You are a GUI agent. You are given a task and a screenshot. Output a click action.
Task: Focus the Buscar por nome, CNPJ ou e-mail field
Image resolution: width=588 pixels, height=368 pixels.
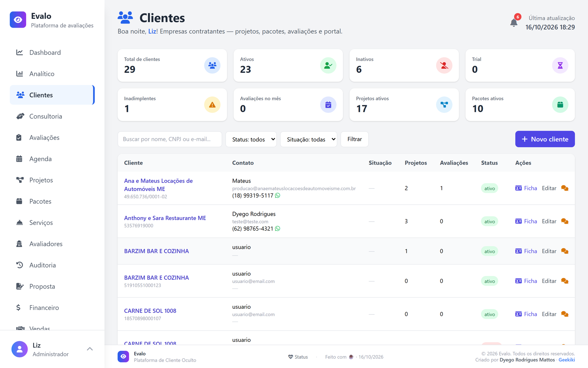pos(170,139)
